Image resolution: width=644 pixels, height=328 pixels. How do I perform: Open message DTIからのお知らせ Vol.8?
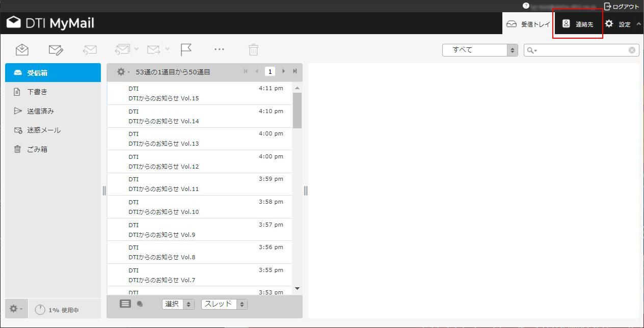click(x=200, y=252)
